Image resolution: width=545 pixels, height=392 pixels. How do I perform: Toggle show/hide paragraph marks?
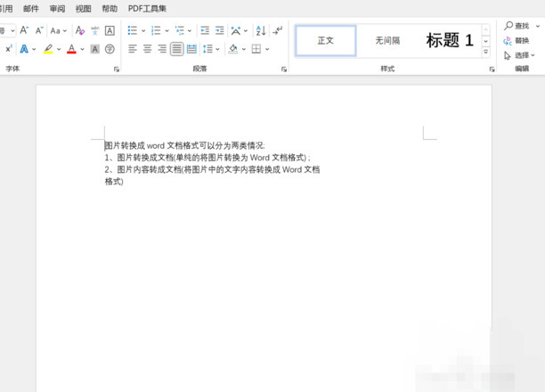(x=277, y=30)
